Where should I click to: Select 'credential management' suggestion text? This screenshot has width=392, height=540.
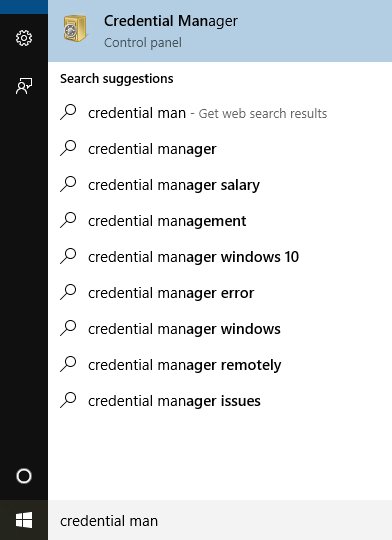167,221
